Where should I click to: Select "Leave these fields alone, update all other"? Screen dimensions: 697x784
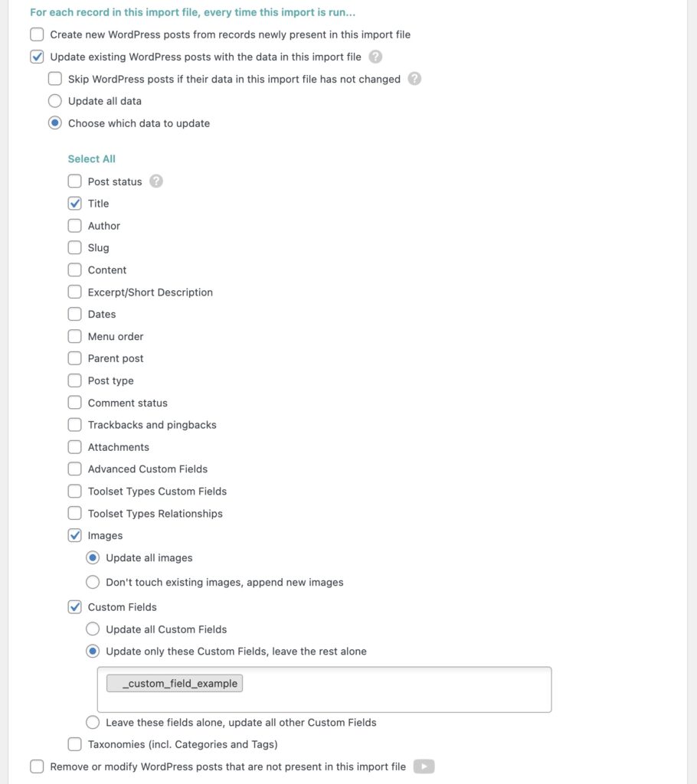click(x=93, y=722)
